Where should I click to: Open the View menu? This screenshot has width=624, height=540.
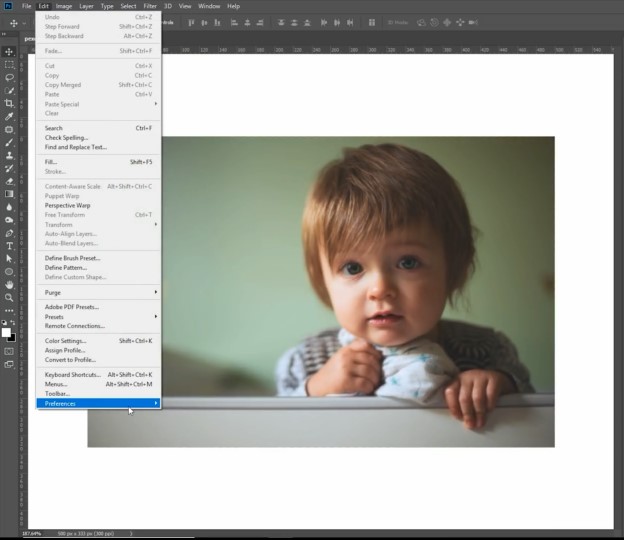(185, 6)
